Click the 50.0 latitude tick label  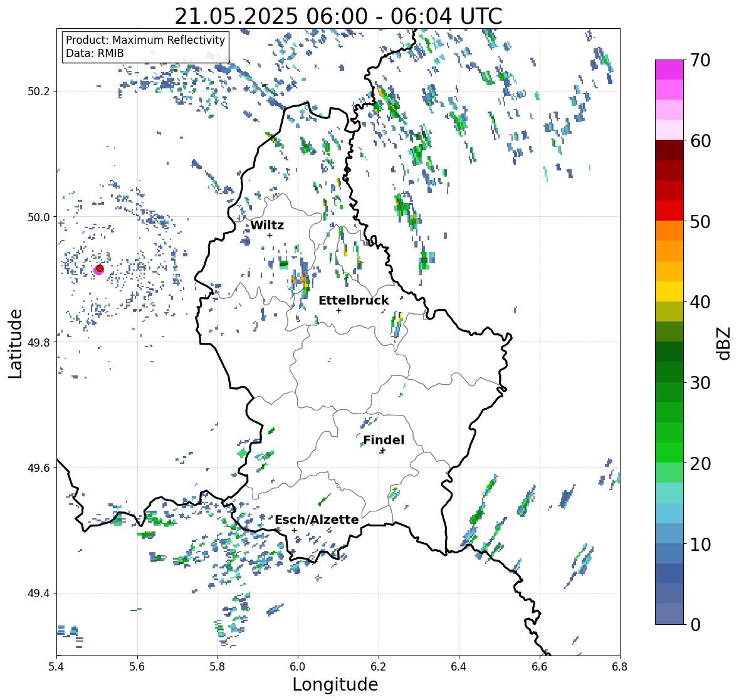click(x=39, y=217)
